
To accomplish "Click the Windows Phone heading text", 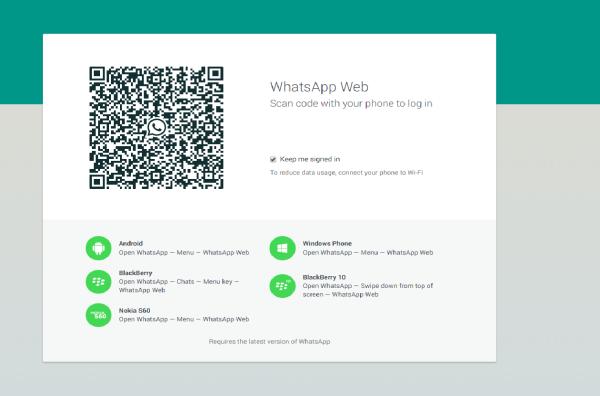I will [327, 243].
